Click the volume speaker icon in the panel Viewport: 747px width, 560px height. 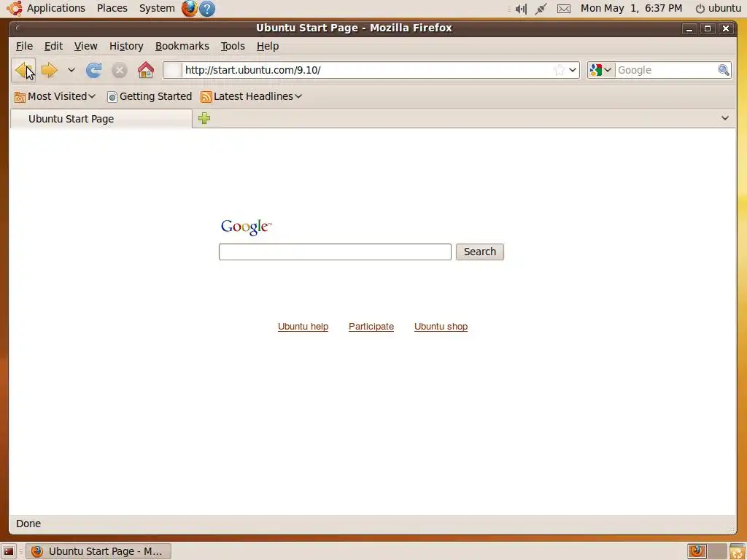(x=521, y=9)
